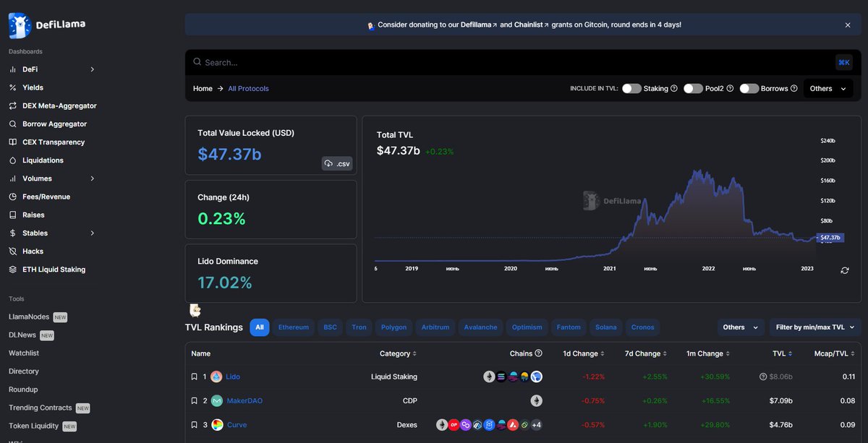Select the All chains tab
This screenshot has height=443, width=868.
click(260, 327)
